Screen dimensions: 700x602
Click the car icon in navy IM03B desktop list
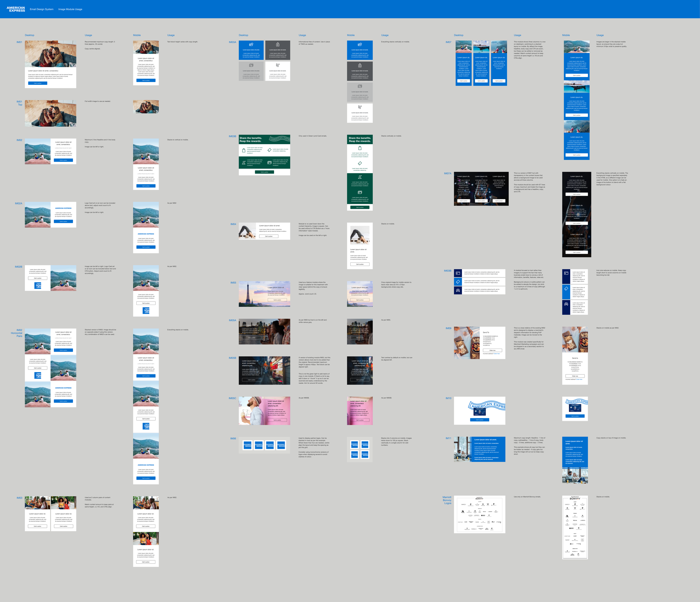click(x=458, y=290)
